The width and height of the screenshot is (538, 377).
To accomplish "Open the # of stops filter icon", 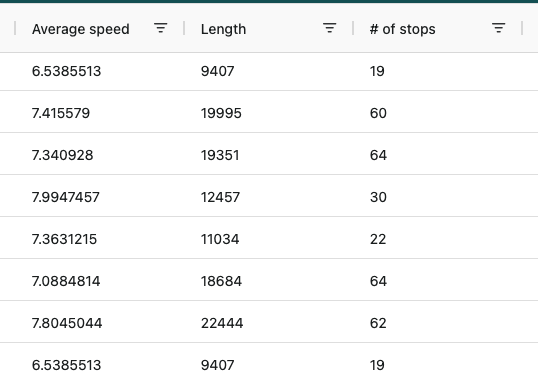I will point(498,28).
